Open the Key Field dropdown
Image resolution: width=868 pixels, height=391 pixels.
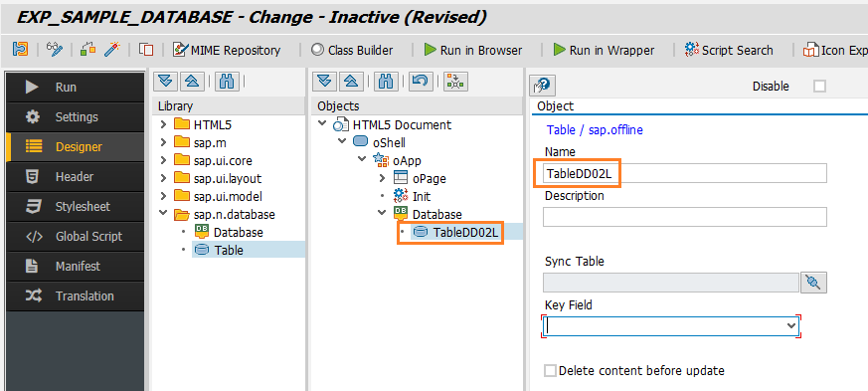(791, 326)
